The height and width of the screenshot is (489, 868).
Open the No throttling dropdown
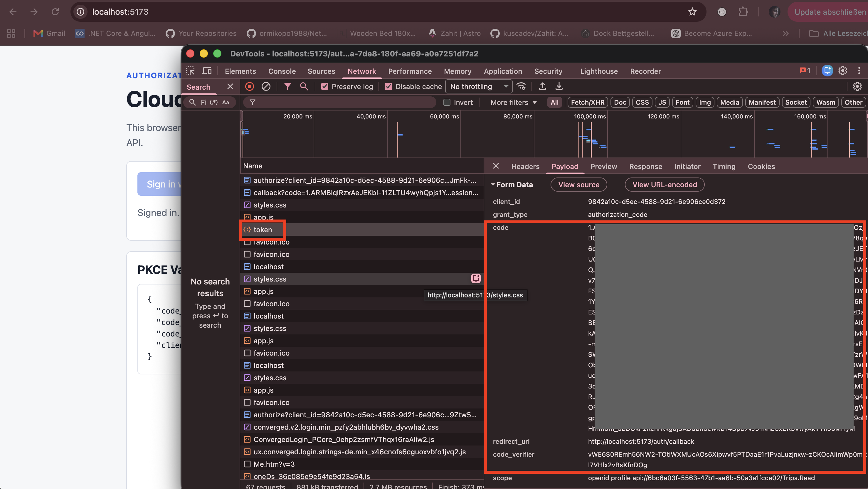click(479, 87)
